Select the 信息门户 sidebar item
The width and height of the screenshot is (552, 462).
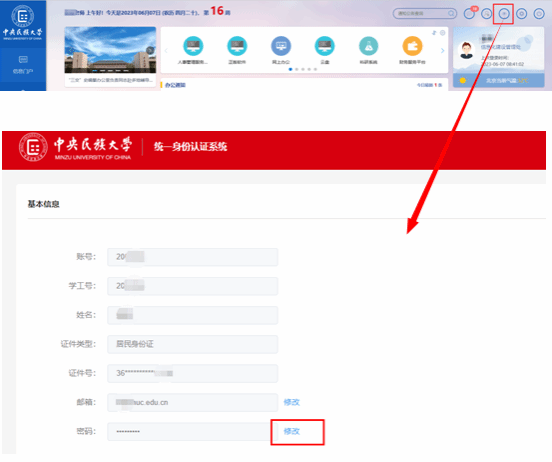(x=23, y=64)
